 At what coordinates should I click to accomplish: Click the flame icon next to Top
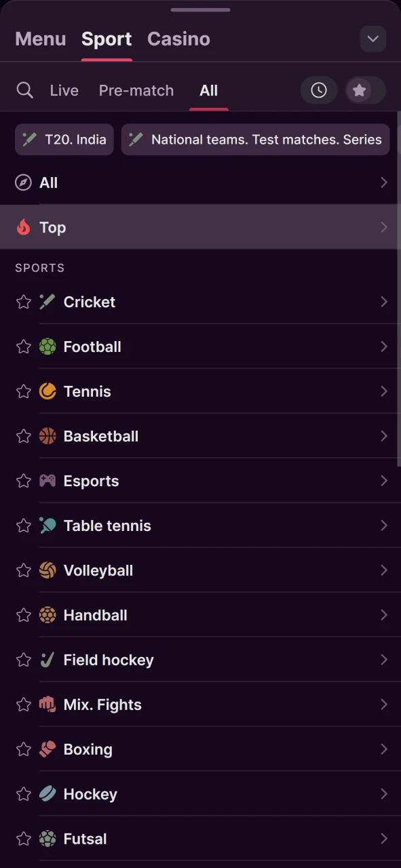tap(24, 227)
